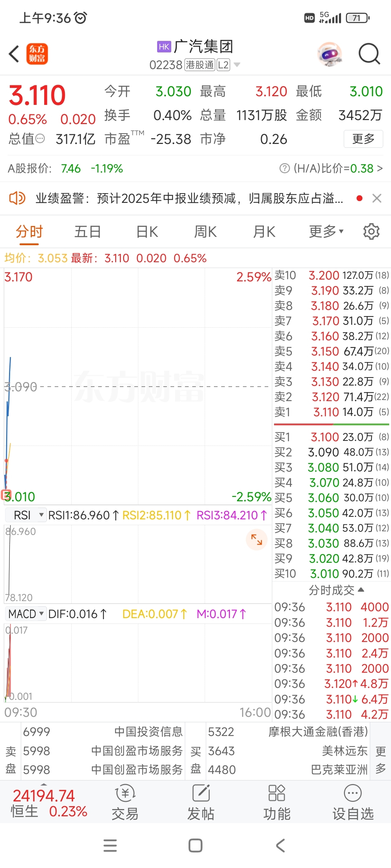391x868 pixels.
Task: Read the 业绩盈警 notice text
Action: 189,198
